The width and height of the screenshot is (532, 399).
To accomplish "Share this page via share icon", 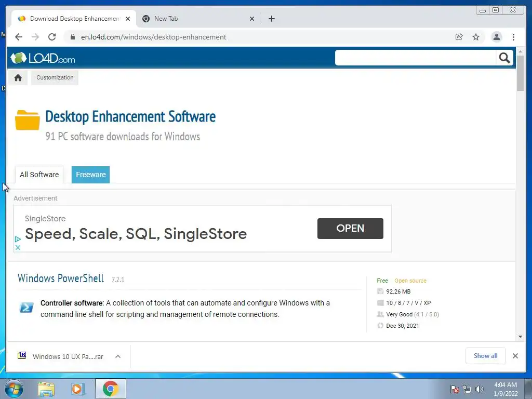I will 459,37.
